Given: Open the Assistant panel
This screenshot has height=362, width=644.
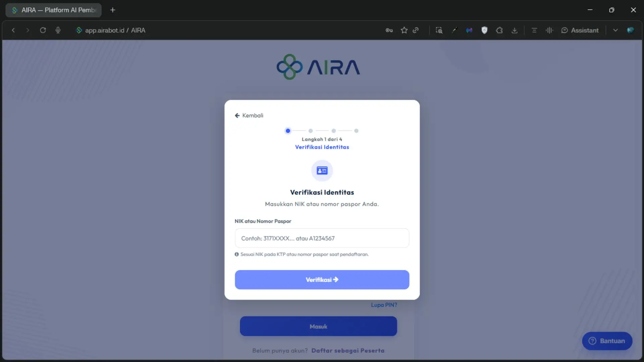Looking at the screenshot, I should click(580, 30).
